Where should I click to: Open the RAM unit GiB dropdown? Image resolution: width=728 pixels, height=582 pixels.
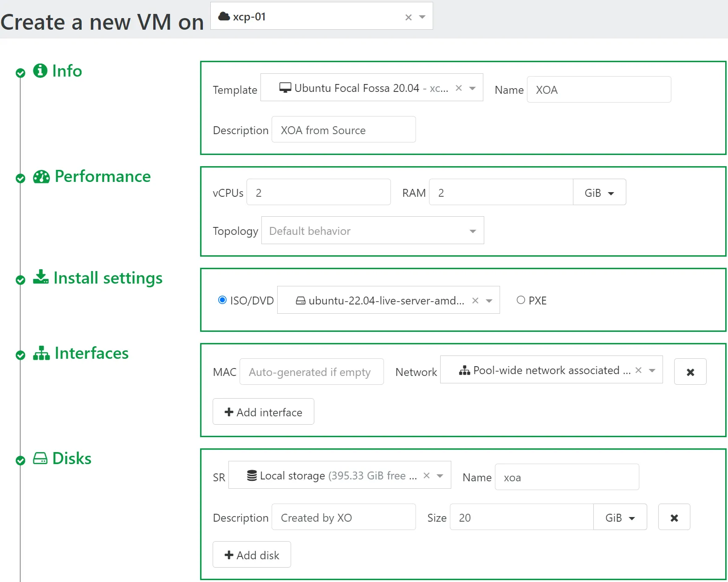599,193
